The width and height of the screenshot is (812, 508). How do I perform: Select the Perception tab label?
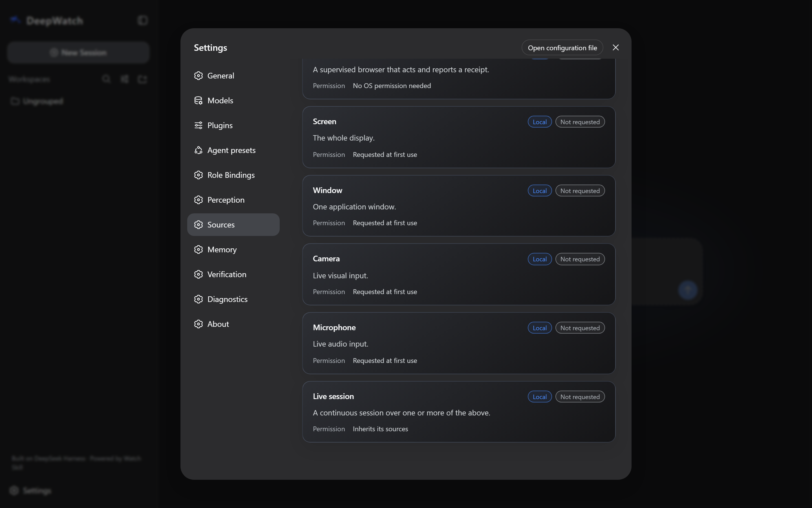click(226, 200)
